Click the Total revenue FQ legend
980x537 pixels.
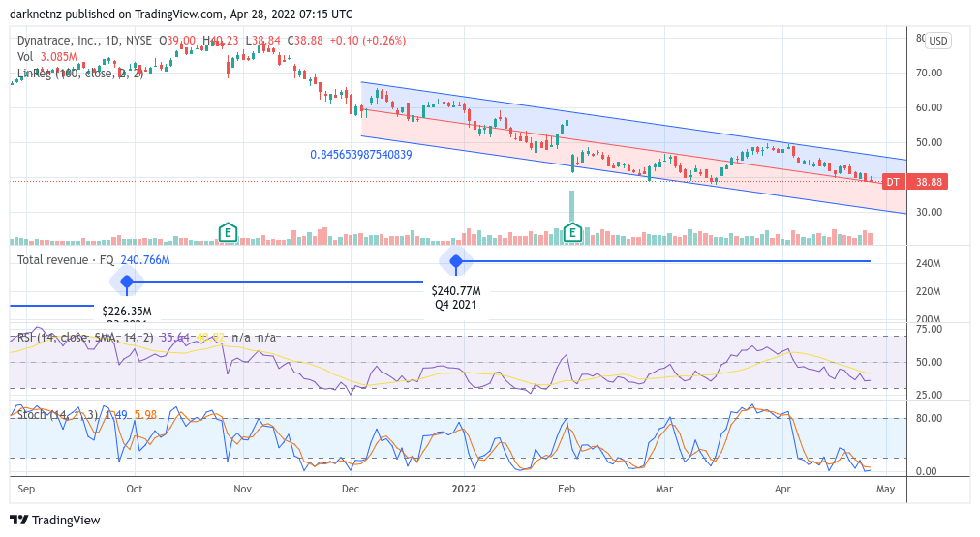click(93, 259)
